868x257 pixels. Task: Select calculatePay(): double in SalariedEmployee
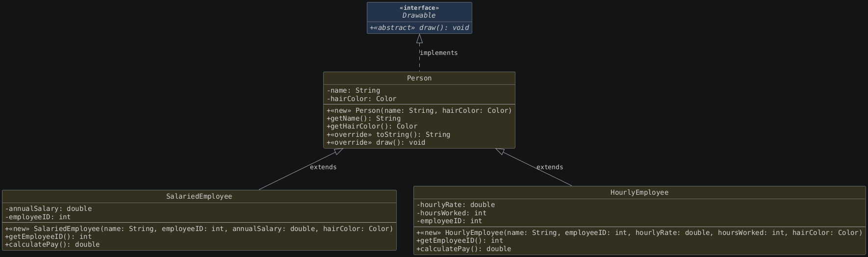(52, 245)
